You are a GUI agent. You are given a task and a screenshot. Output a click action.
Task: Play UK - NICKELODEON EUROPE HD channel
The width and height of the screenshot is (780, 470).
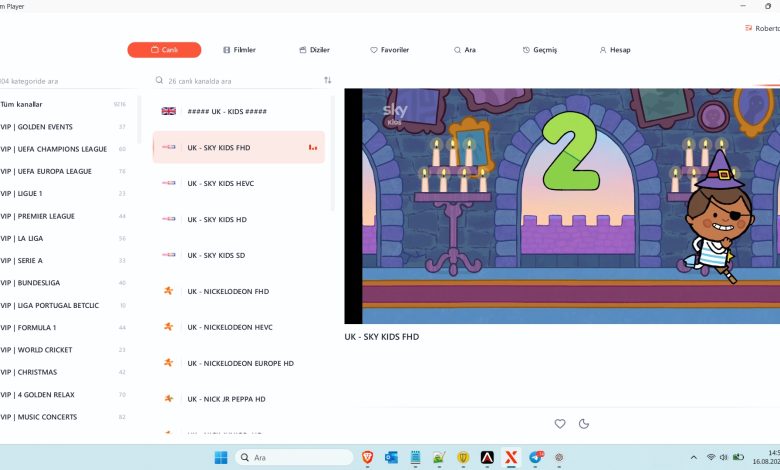click(239, 363)
